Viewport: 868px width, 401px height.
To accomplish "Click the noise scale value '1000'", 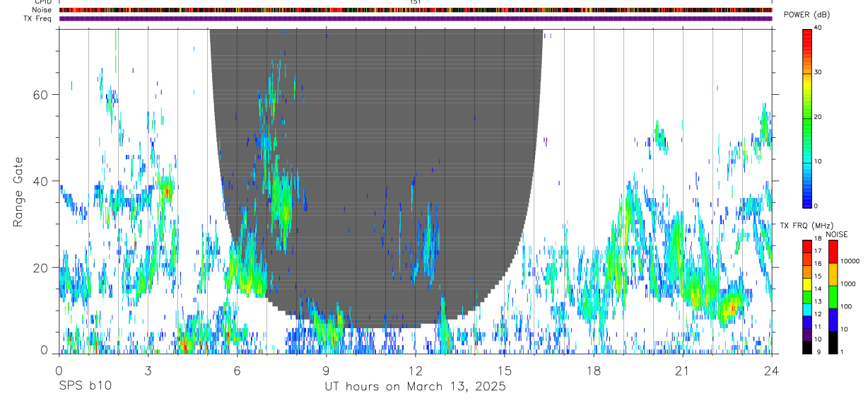I will pyautogui.click(x=848, y=284).
